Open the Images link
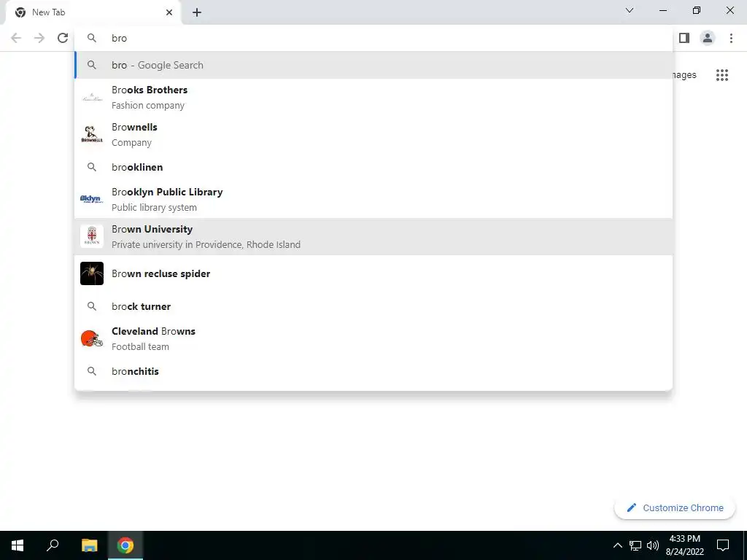Image resolution: width=747 pixels, height=560 pixels. click(684, 75)
